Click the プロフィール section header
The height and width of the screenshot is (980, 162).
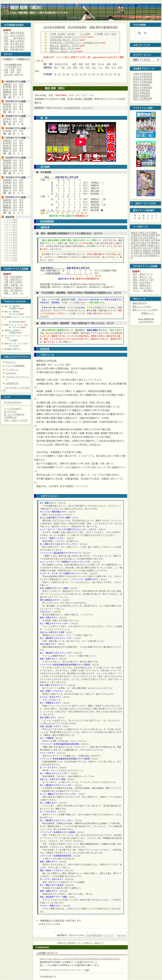point(81,355)
